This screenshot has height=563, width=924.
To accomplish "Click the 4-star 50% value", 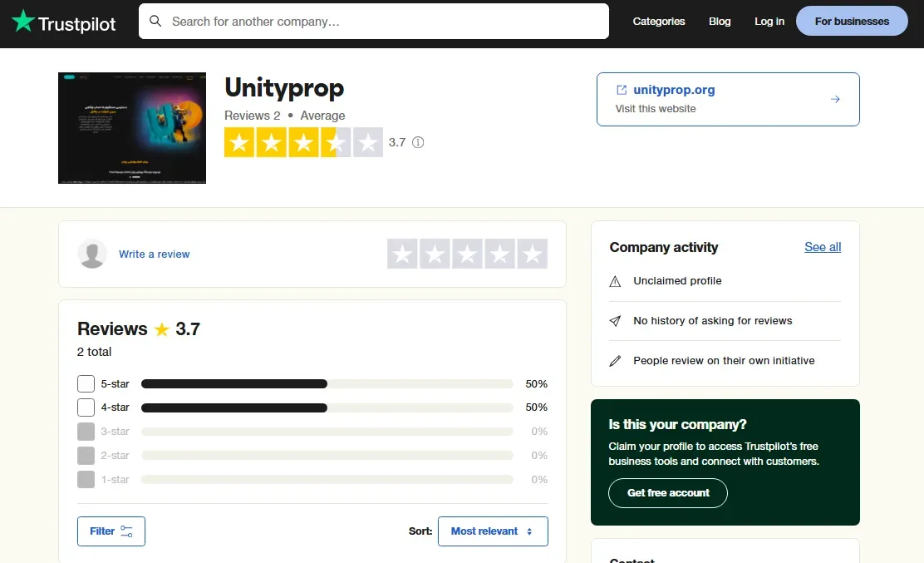I will click(536, 407).
